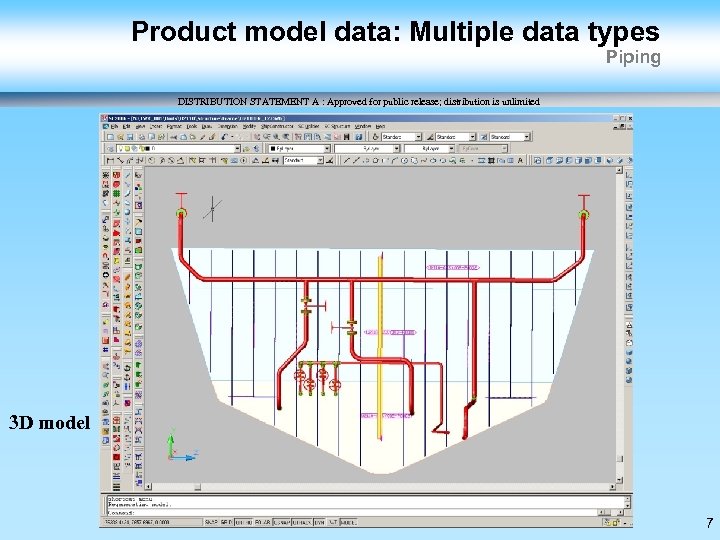Screen dimensions: 720x540
Task: Click the Save floppy disk icon
Action: tap(130, 137)
